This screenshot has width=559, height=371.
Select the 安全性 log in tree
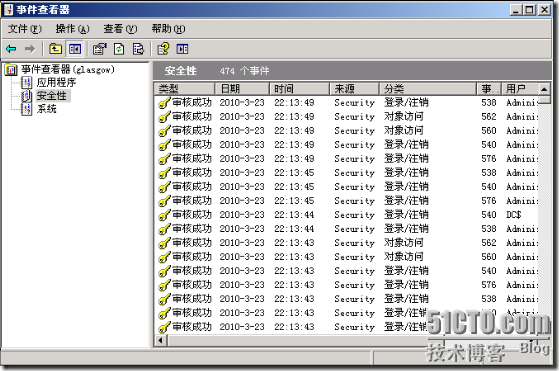point(52,96)
